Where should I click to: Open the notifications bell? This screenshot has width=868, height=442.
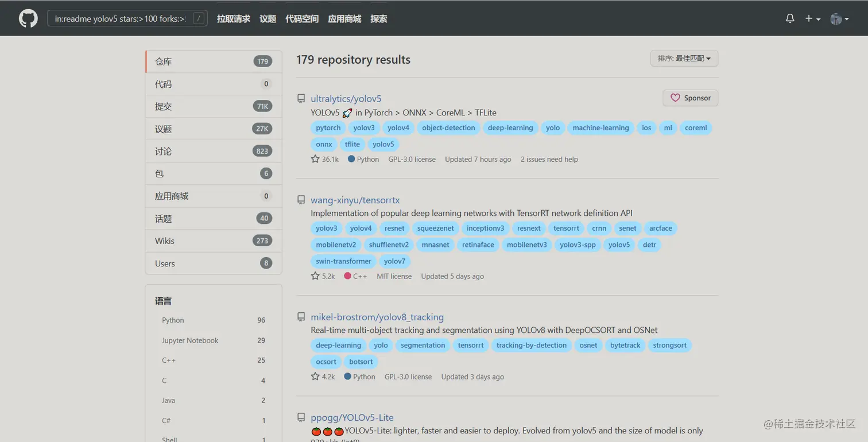point(790,18)
